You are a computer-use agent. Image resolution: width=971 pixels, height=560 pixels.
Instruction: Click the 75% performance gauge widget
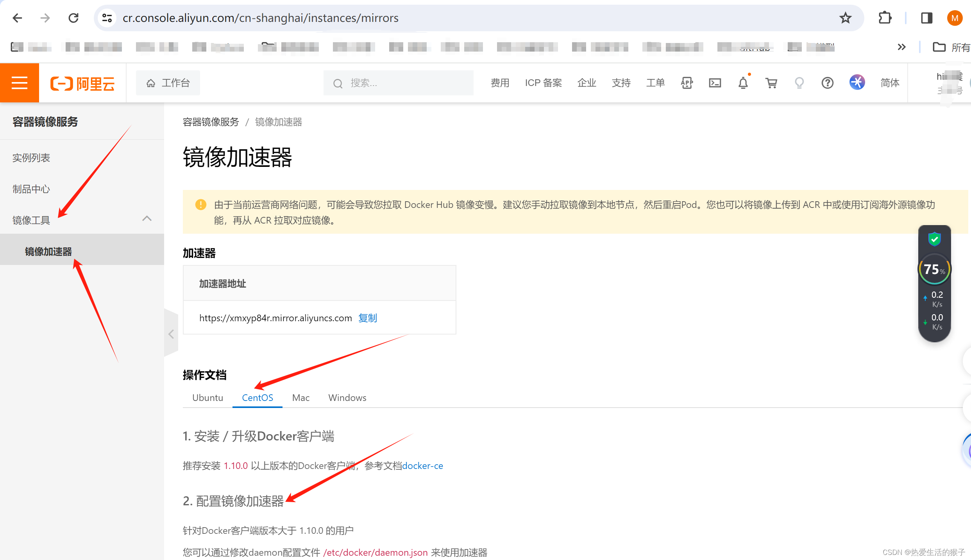click(934, 269)
